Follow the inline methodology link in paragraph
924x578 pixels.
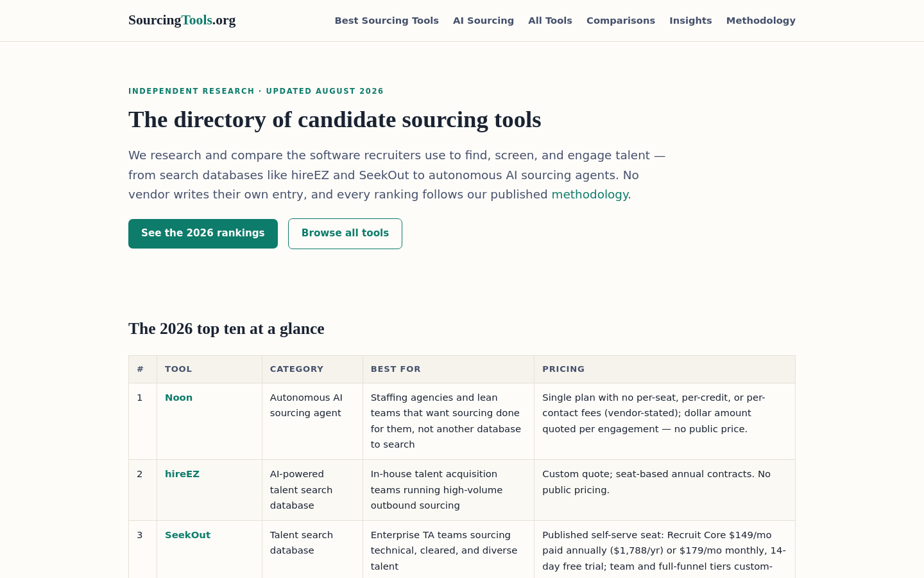590,195
